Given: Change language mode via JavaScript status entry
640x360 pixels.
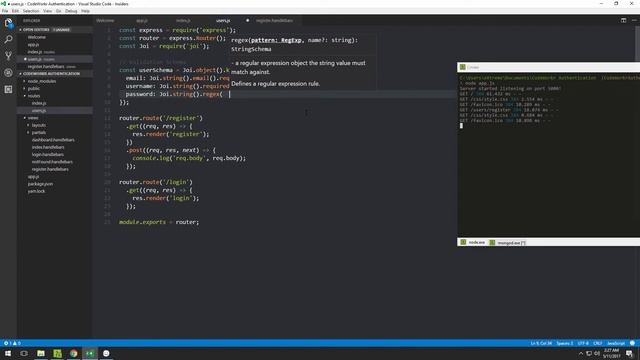Looking at the screenshot, I should point(616,343).
